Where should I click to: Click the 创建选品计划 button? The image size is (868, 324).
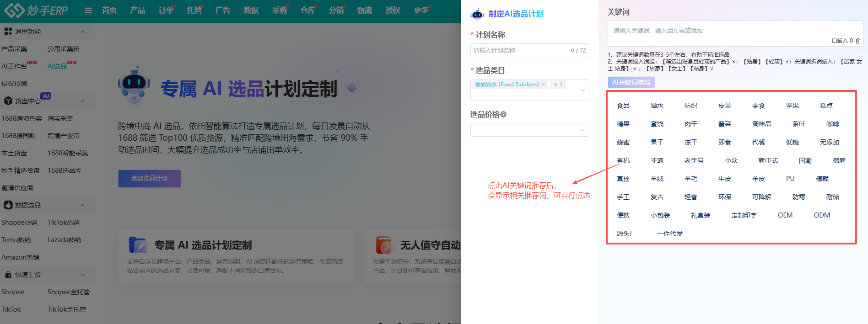coord(150,179)
